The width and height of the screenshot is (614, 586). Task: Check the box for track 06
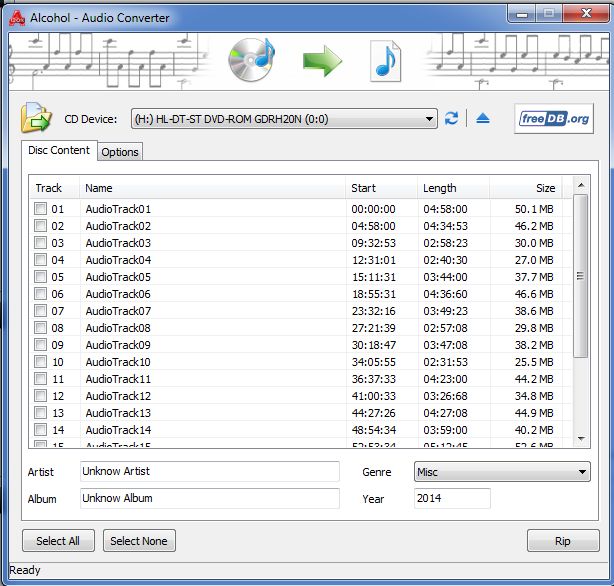click(x=40, y=293)
